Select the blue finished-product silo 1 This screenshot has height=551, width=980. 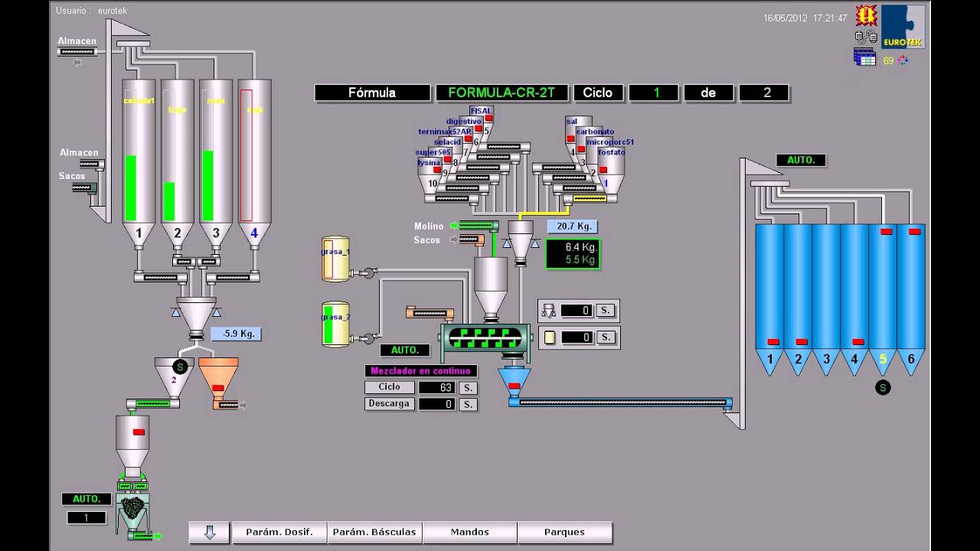coord(769,298)
